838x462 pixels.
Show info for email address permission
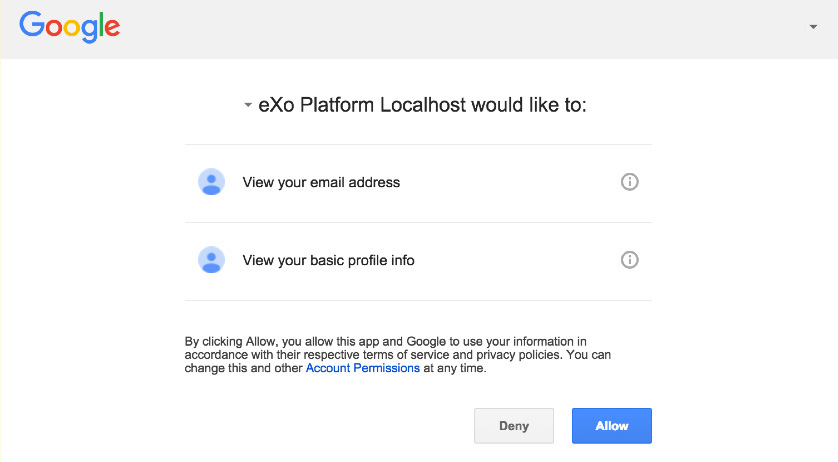630,182
